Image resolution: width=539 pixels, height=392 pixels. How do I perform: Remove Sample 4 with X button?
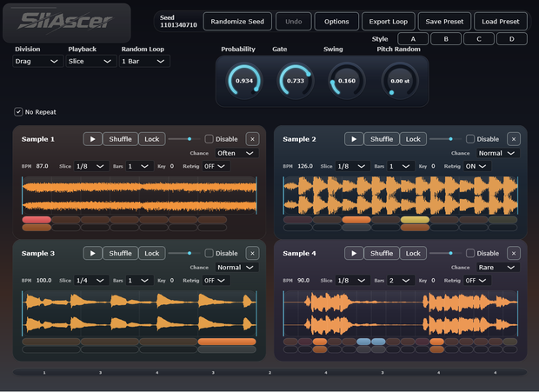point(514,253)
